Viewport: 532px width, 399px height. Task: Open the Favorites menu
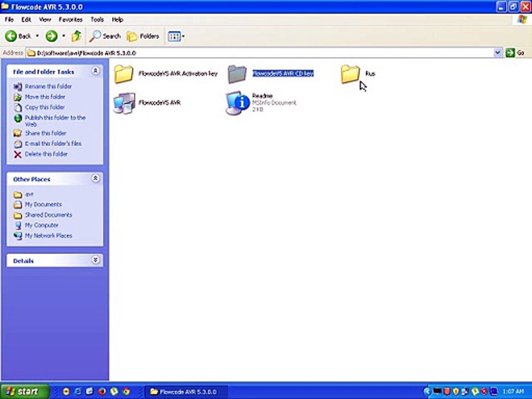click(x=71, y=19)
